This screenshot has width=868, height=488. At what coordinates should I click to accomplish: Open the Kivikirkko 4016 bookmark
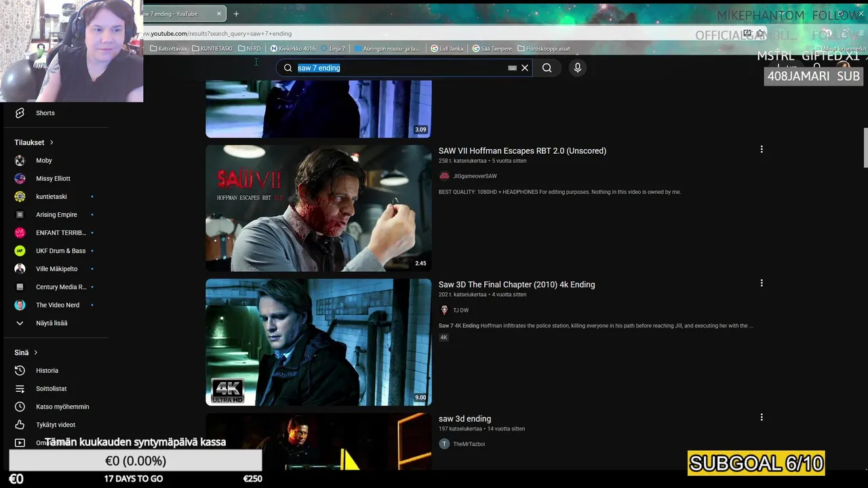[x=293, y=49]
